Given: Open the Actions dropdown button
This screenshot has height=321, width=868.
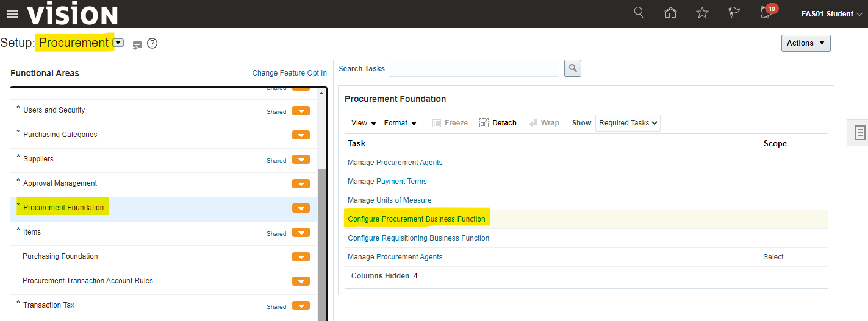Looking at the screenshot, I should [x=805, y=43].
